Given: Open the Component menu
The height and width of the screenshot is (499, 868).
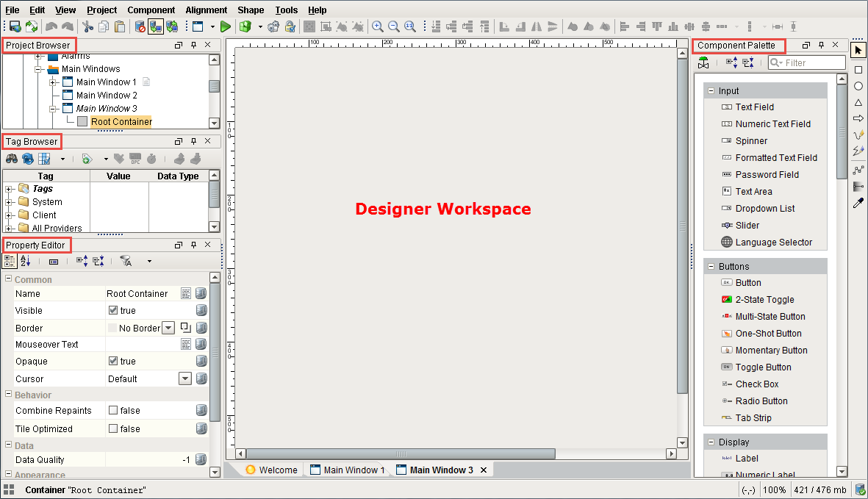Looking at the screenshot, I should [x=151, y=10].
